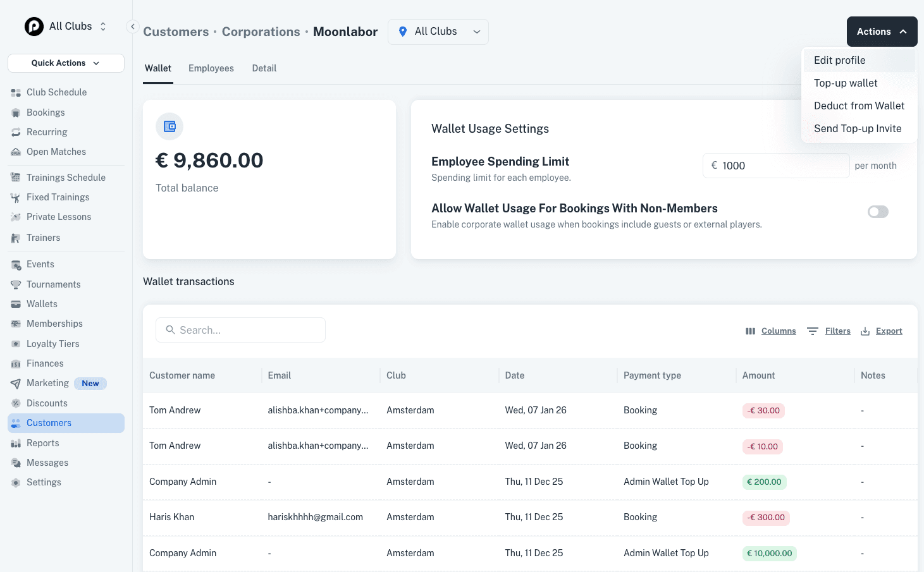Viewport: 924px width, 572px height.
Task: Click the Tournaments trophy icon
Action: (x=16, y=284)
